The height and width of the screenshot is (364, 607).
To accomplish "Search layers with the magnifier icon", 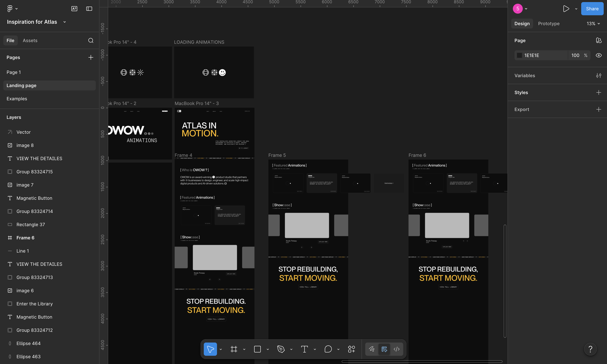I will [x=91, y=40].
